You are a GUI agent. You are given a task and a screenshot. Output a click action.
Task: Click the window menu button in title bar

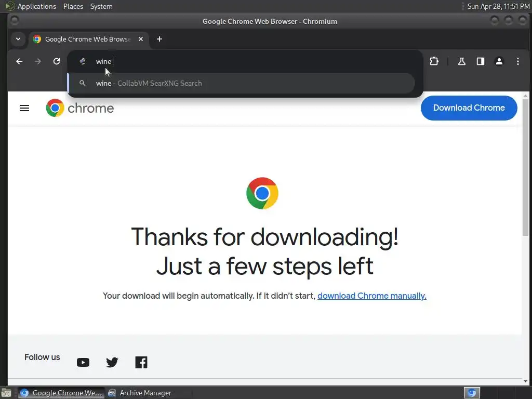pos(14,21)
